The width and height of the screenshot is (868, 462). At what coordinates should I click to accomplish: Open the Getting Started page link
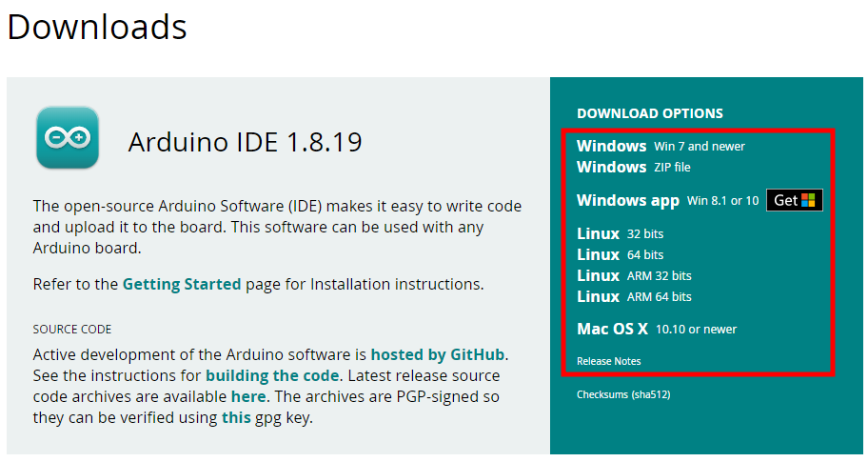click(182, 284)
